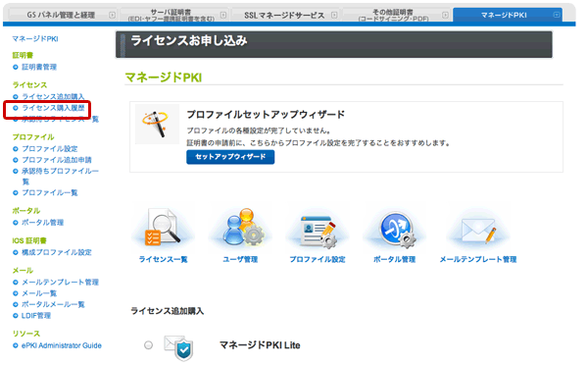Open LDIF管理 sidebar link
This screenshot has height=365, width=588.
36,316
